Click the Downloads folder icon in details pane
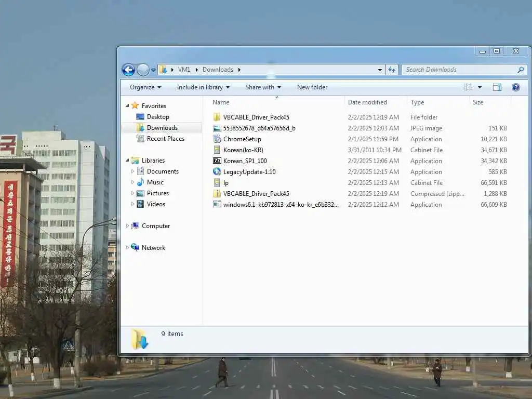532x399 pixels. pyautogui.click(x=140, y=339)
